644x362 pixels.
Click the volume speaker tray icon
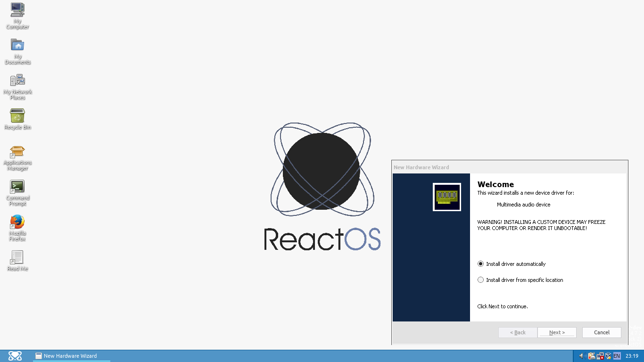(x=582, y=356)
